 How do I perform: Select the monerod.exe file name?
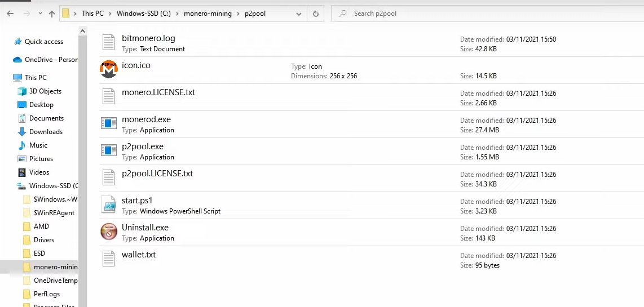[x=146, y=120]
